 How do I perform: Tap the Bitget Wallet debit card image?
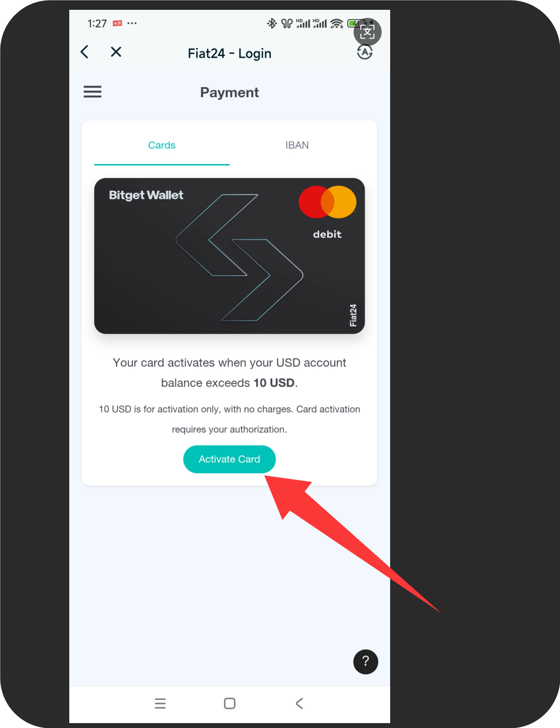point(229,256)
